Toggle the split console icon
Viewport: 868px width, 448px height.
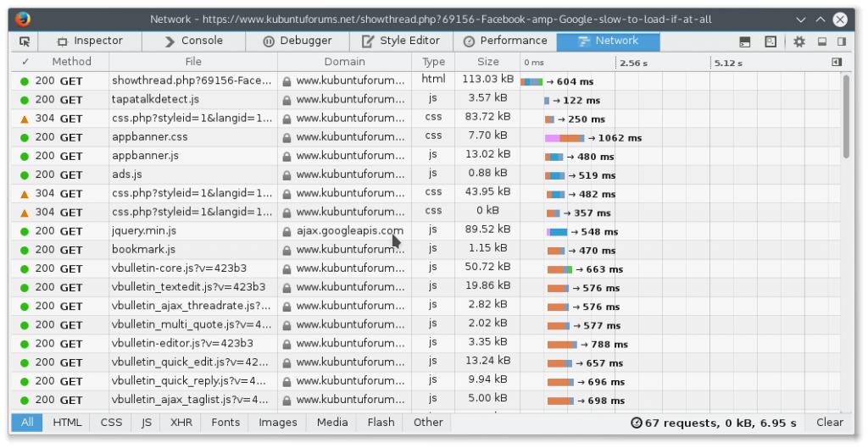pyautogui.click(x=745, y=41)
